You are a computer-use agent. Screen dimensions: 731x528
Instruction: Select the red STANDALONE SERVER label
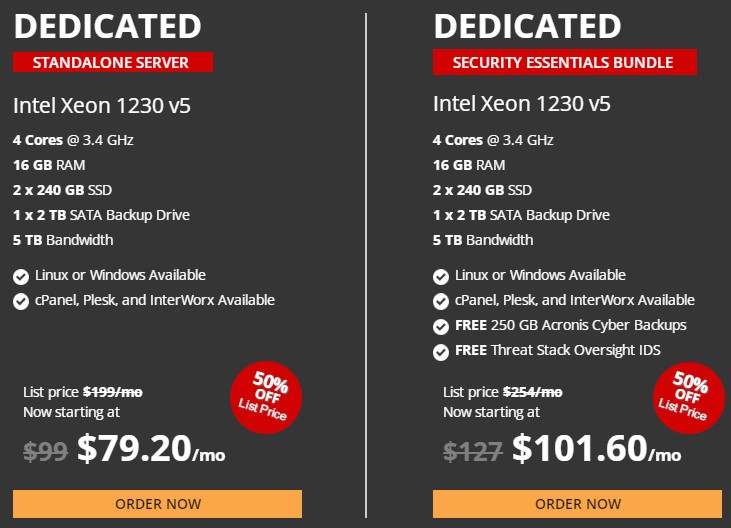(113, 63)
